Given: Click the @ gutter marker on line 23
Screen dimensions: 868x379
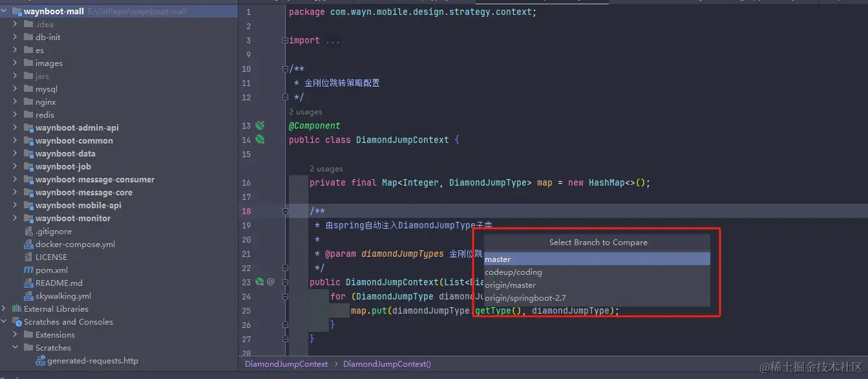Looking at the screenshot, I should click(271, 282).
